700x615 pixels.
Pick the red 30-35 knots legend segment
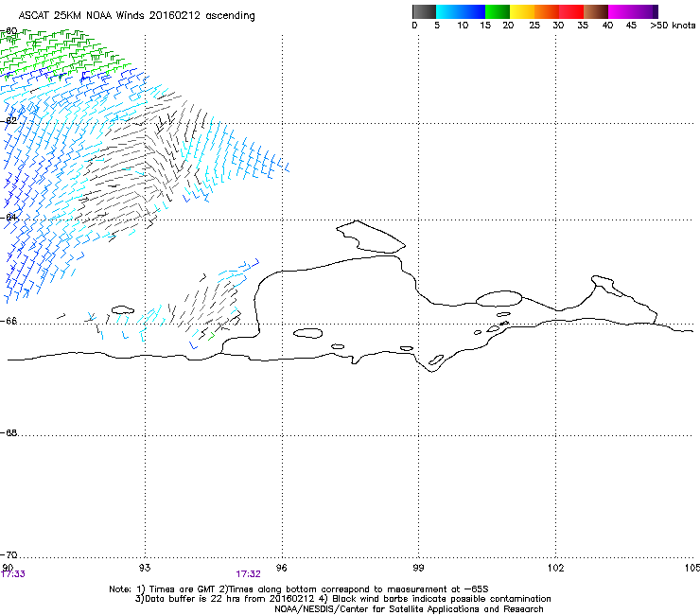click(x=571, y=11)
